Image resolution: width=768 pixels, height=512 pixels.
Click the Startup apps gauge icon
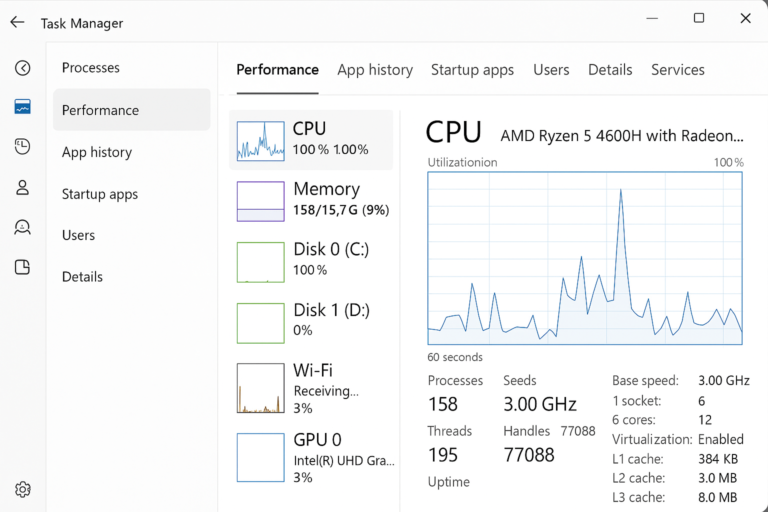point(22,227)
